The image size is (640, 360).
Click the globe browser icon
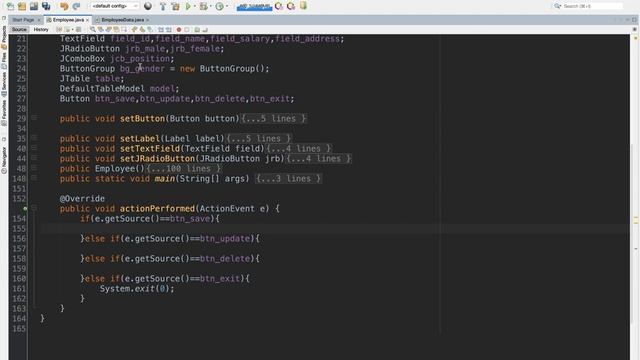[148, 6]
